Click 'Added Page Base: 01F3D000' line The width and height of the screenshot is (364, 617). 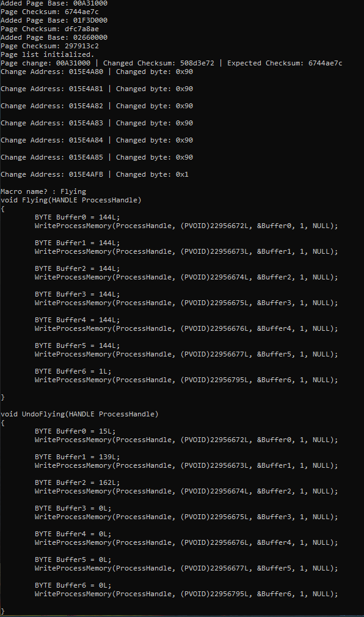point(54,20)
